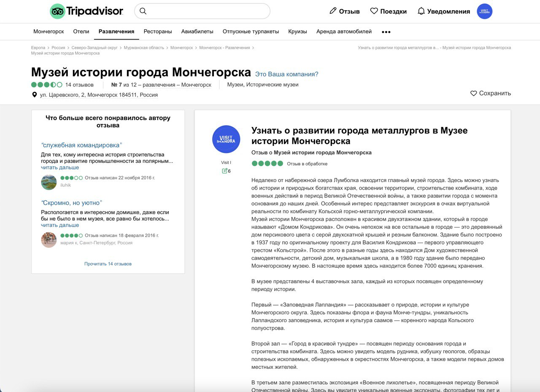Click '№ 7 из 12 – развлечения – Мончегорск' link
The image size is (540, 392).
[x=161, y=85]
